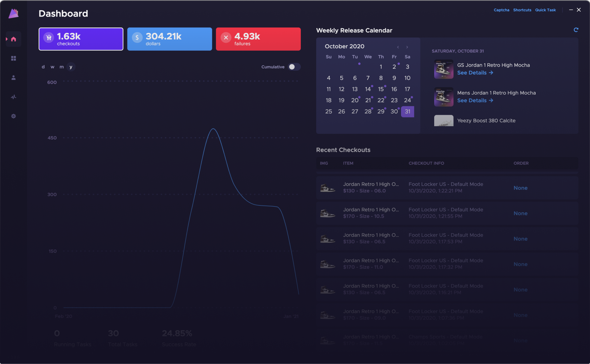The width and height of the screenshot is (590, 364).
Task: Select October 15 on the calendar
Action: pos(381,89)
